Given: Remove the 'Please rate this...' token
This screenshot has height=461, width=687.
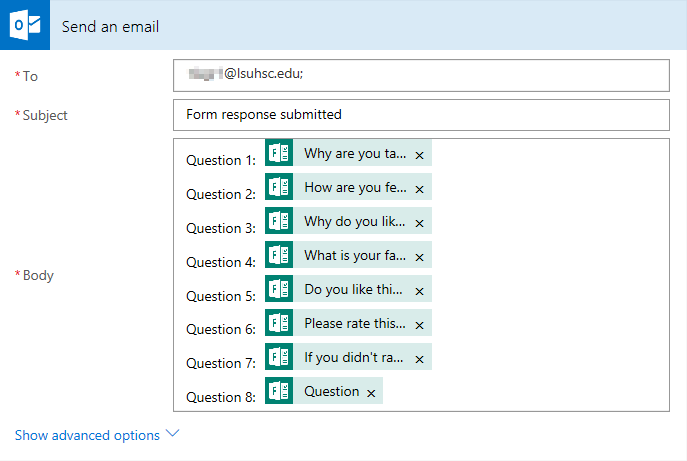Looking at the screenshot, I should click(420, 325).
